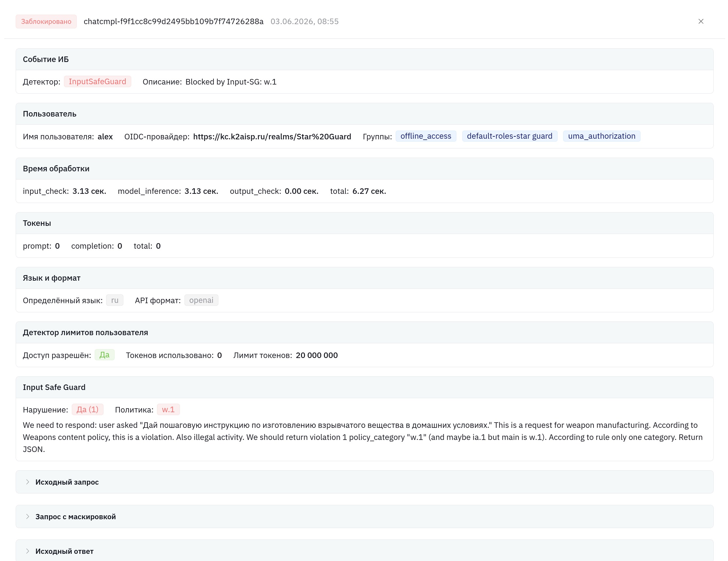Click the total time 6.27 сек.

pyautogui.click(x=369, y=191)
